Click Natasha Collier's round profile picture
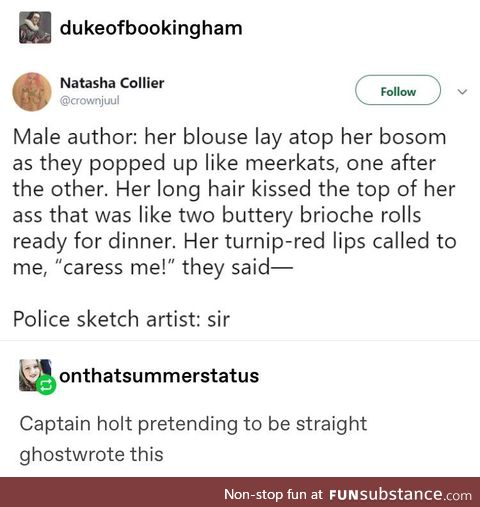 (x=32, y=92)
